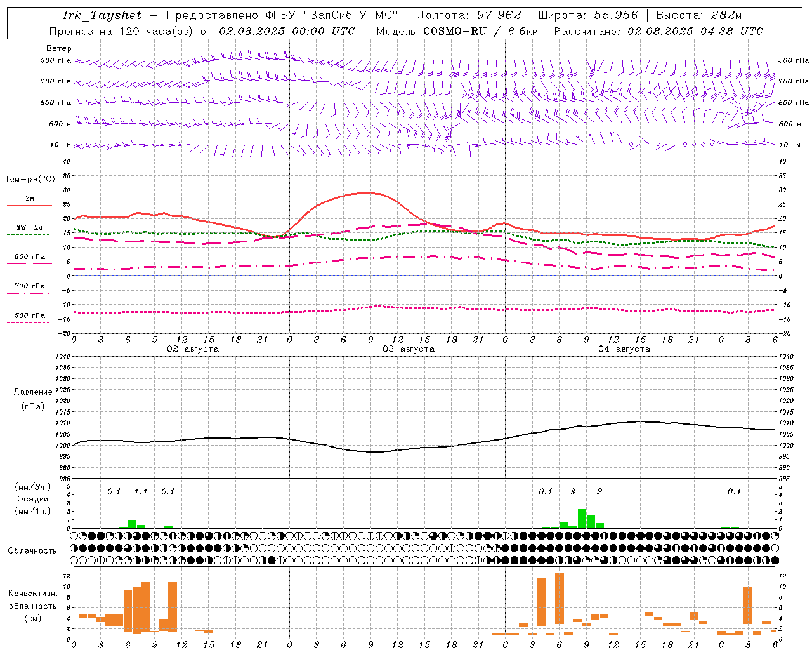Click the date label 03 августа
Screen dimensions: 812x650
tap(409, 349)
